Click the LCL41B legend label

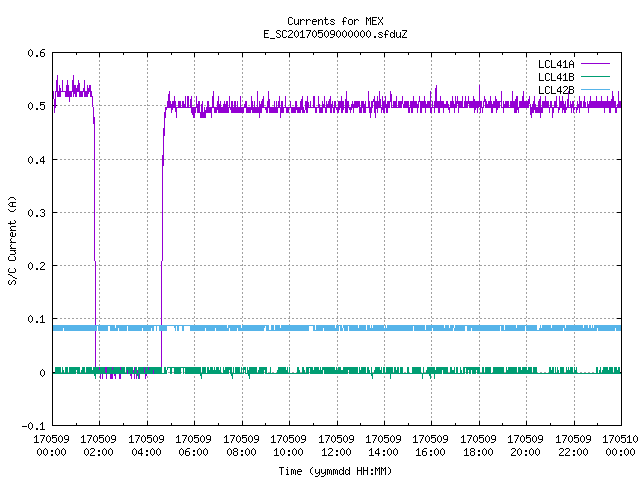[556, 77]
